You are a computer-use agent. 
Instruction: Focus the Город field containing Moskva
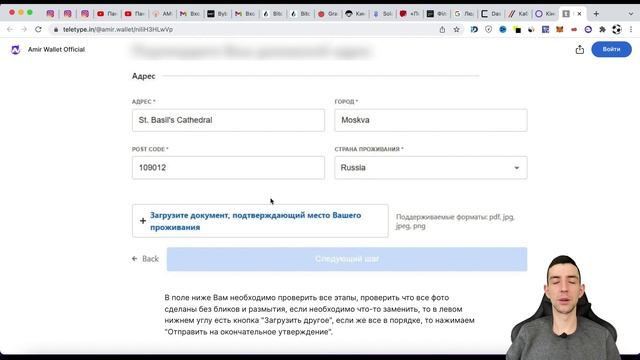pos(431,120)
